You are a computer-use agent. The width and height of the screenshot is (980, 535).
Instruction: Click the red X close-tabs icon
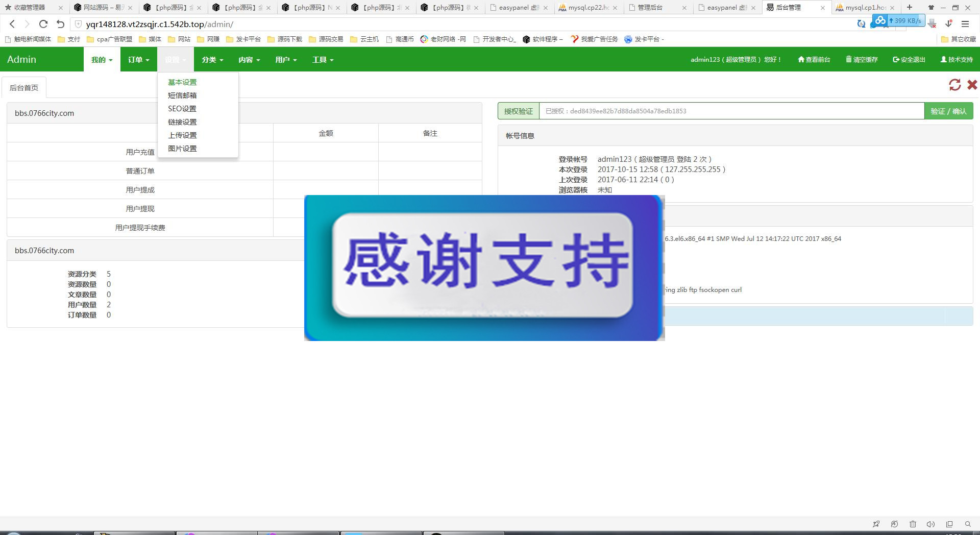[972, 85]
